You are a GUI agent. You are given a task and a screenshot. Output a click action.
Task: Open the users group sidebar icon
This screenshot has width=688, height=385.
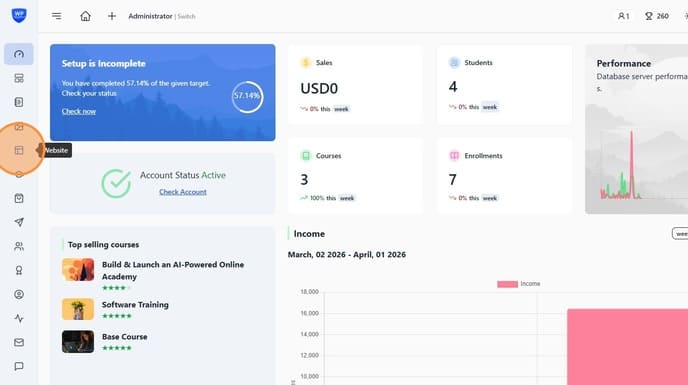pyautogui.click(x=19, y=246)
